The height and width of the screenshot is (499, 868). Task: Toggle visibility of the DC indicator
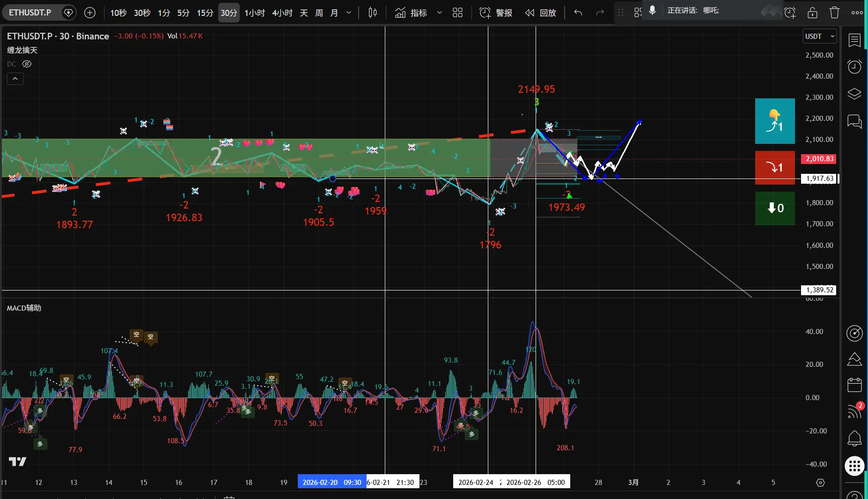[27, 64]
